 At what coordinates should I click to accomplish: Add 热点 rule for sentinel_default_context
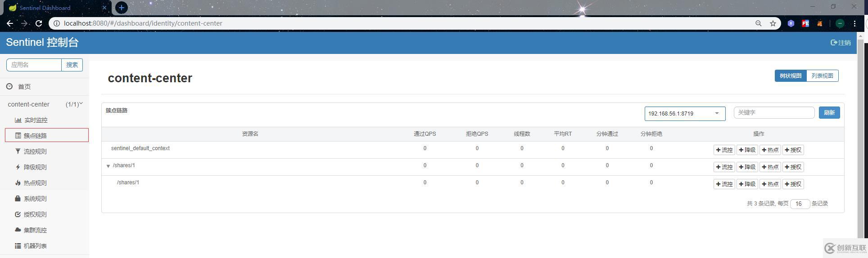[770, 150]
